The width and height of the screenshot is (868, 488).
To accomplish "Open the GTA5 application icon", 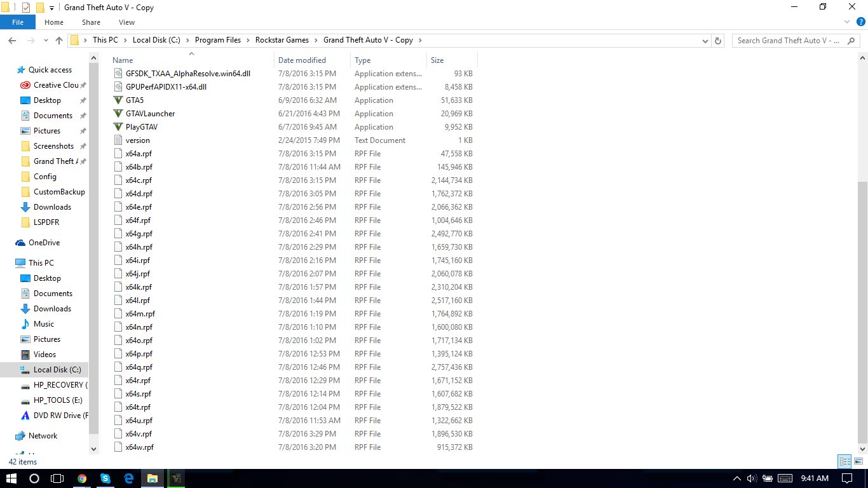I will click(118, 100).
